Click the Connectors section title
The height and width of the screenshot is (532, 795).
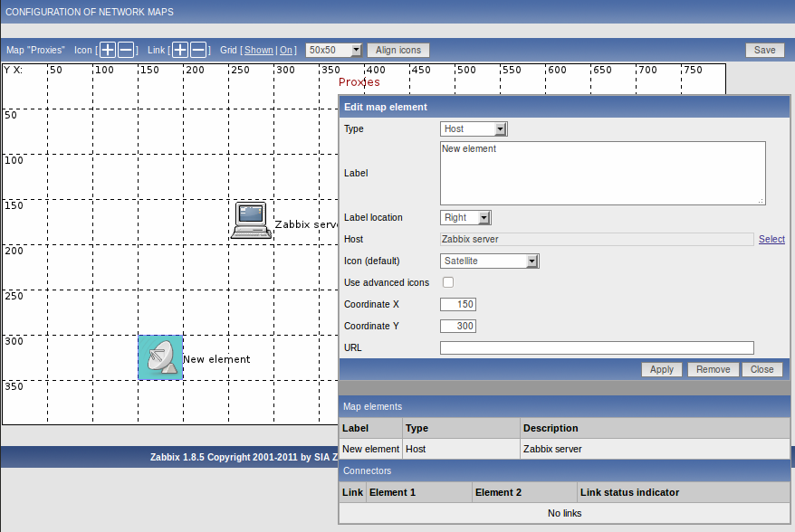(367, 470)
